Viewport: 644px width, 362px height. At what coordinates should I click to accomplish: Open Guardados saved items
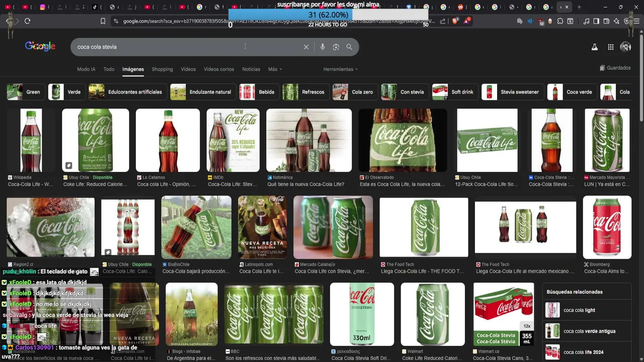(615, 68)
